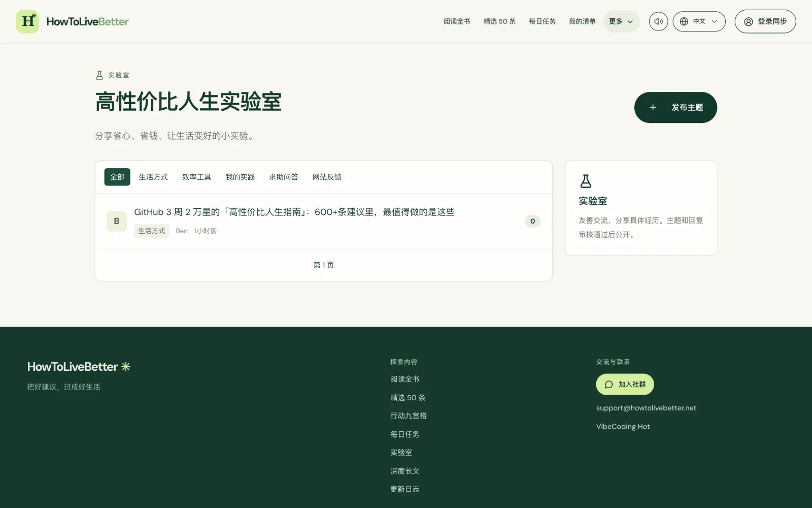Expand the 中文 language selector chevron
The height and width of the screenshot is (508, 812).
pyautogui.click(x=715, y=21)
